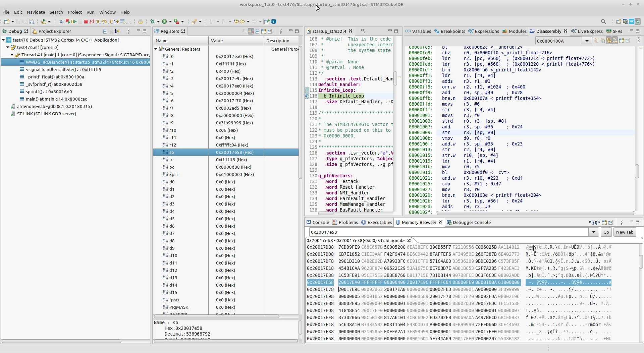Click the New Tab button
644x353 pixels.
pos(625,232)
